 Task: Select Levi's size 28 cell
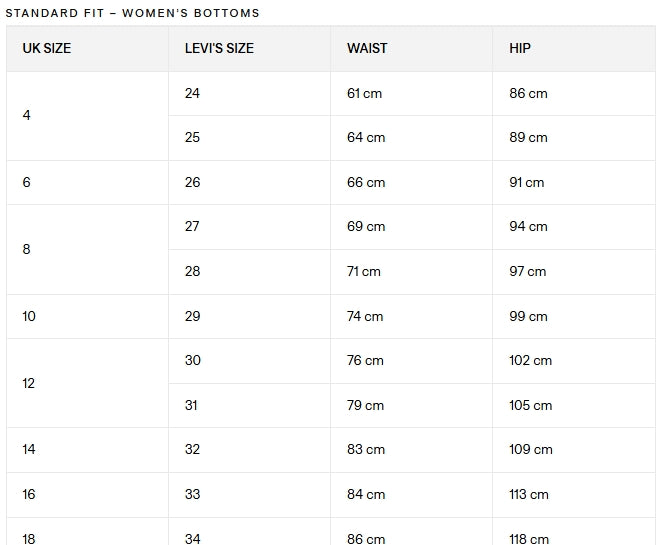point(250,272)
